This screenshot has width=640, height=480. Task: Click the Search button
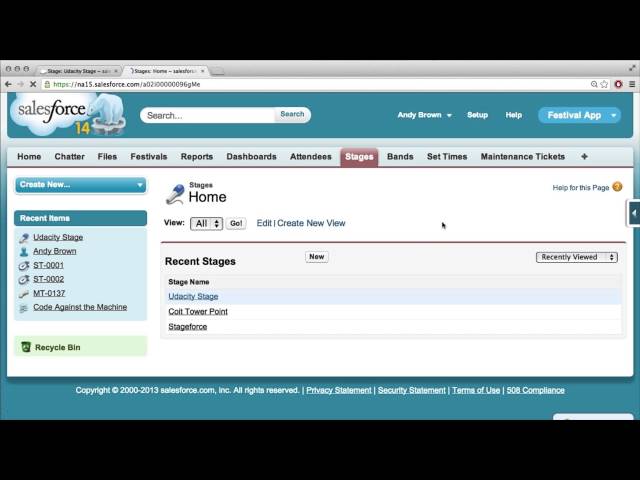pos(292,115)
